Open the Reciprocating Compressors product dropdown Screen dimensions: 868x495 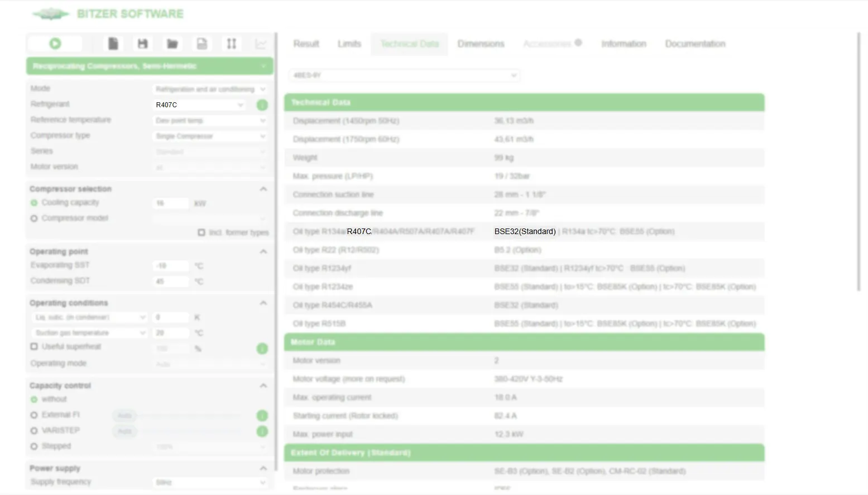pyautogui.click(x=150, y=66)
